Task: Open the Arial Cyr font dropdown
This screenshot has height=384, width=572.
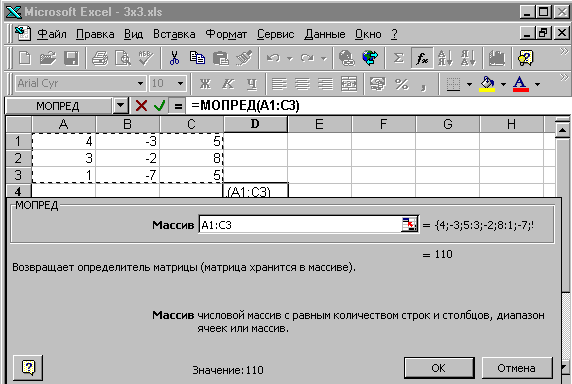Action: pos(140,84)
